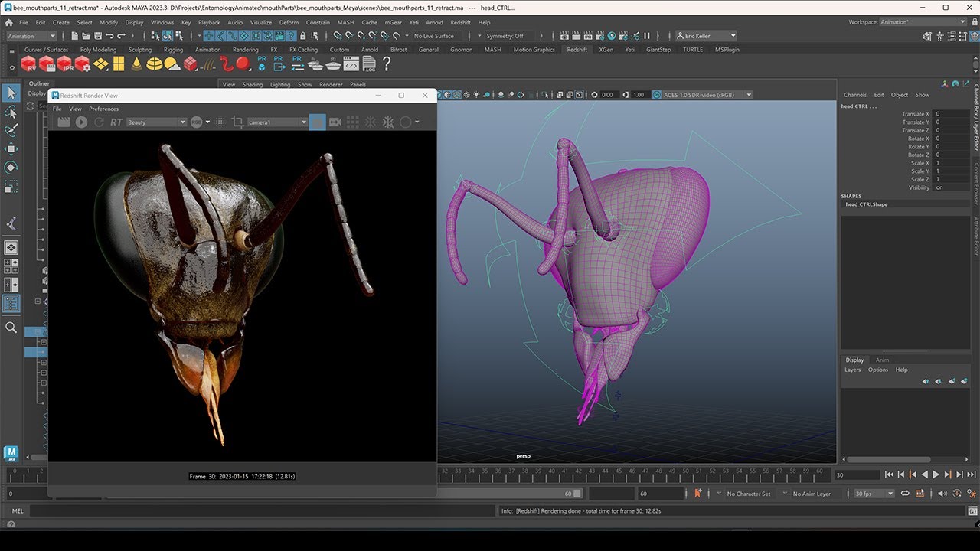Image resolution: width=980 pixels, height=551 pixels.
Task: Click the head_CTRLShape entry under SHAPES
Action: (x=866, y=205)
